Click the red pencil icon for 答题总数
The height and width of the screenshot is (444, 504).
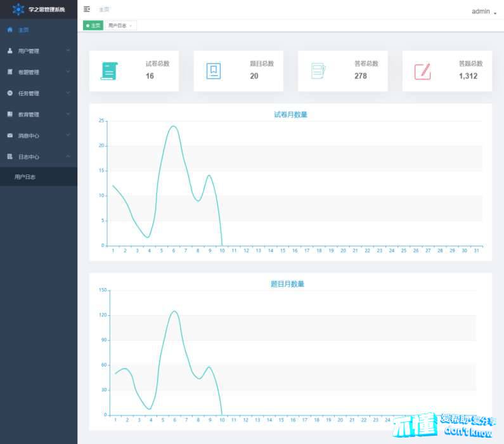[422, 71]
